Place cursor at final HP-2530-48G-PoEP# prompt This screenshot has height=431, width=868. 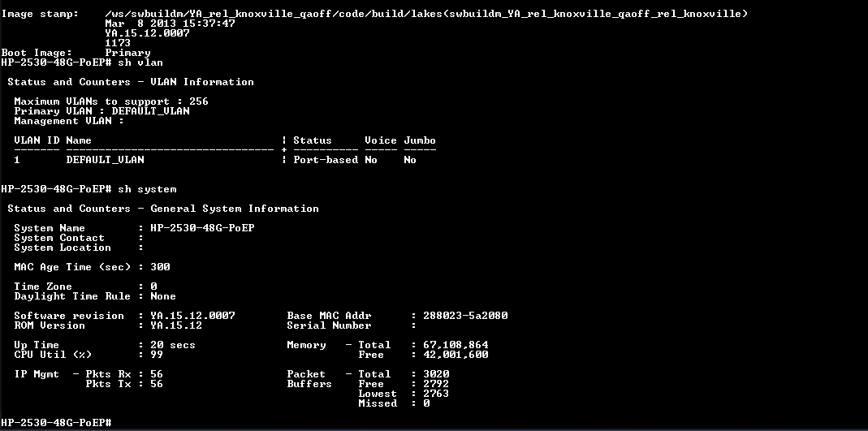pos(57,423)
